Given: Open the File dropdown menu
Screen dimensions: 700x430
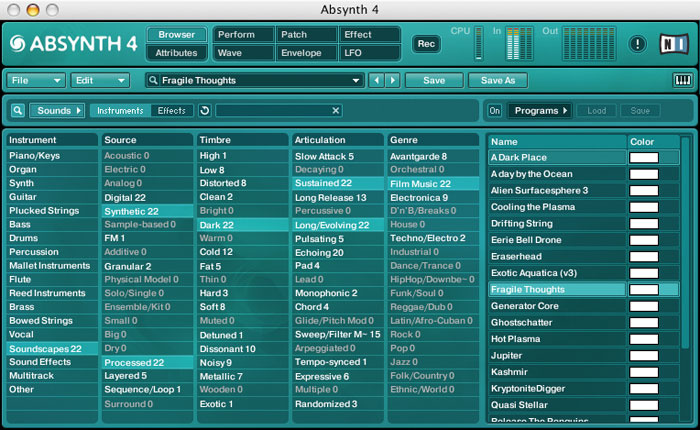Looking at the screenshot, I should coord(36,80).
